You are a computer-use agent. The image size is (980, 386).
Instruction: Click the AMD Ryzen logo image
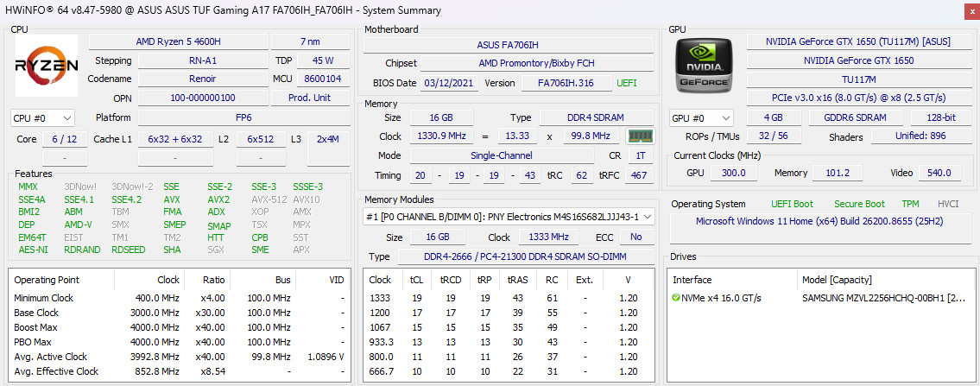[x=47, y=66]
